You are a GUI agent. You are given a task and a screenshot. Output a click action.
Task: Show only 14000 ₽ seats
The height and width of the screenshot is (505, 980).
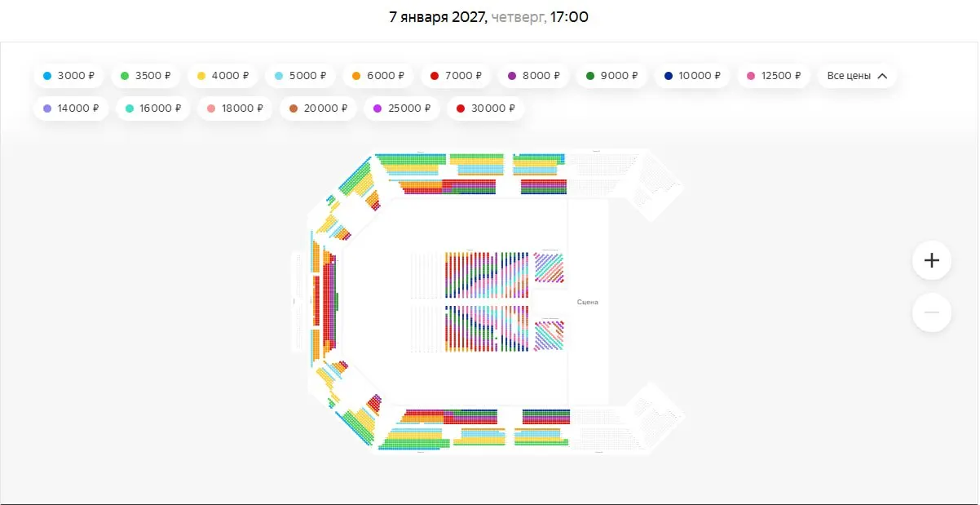(71, 109)
